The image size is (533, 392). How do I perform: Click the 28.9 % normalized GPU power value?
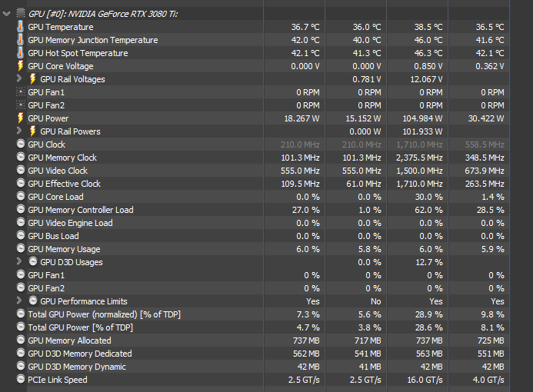pyautogui.click(x=428, y=314)
